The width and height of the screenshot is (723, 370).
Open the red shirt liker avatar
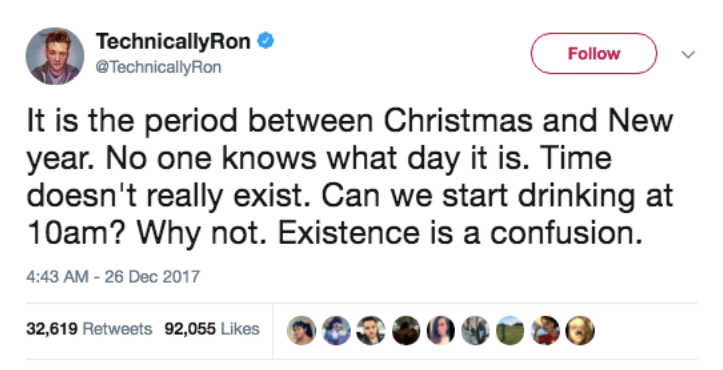coord(545,330)
